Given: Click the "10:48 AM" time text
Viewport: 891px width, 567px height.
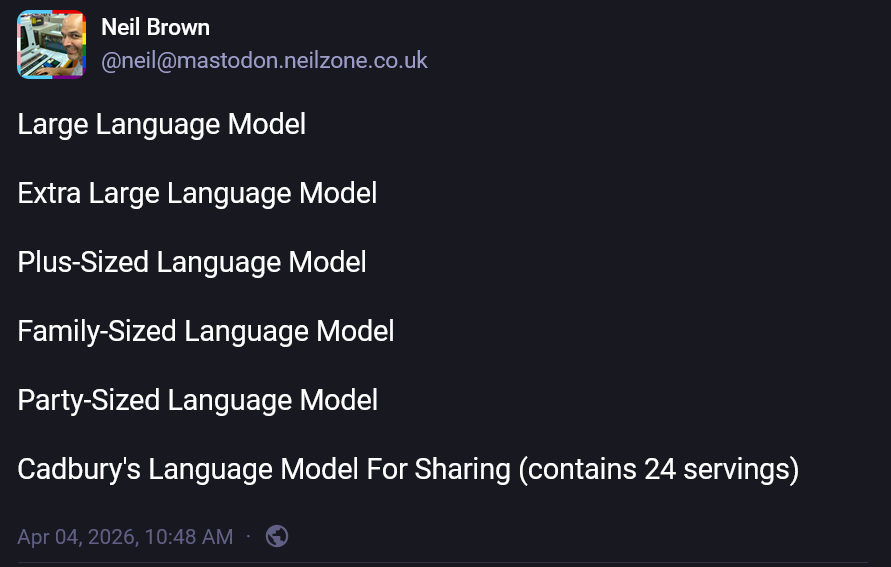Looking at the screenshot, I should [x=189, y=537].
